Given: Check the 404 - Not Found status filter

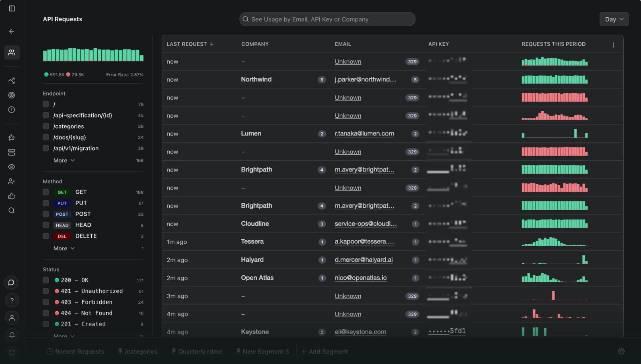Looking at the screenshot, I should (x=46, y=313).
